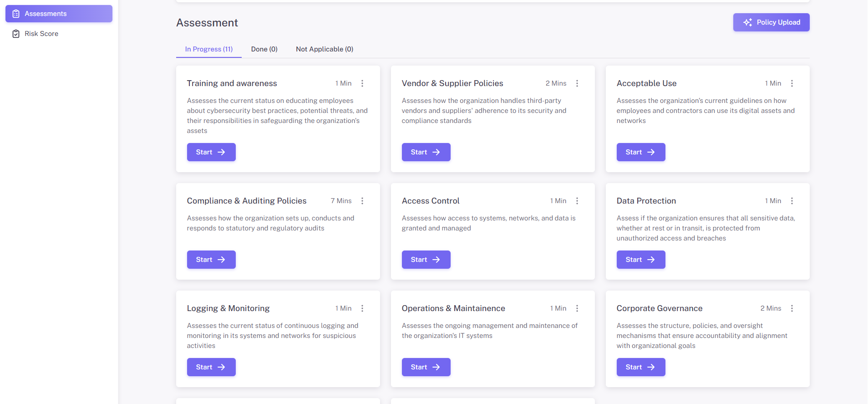
Task: Click the Corporate Governance card title
Action: pos(659,308)
